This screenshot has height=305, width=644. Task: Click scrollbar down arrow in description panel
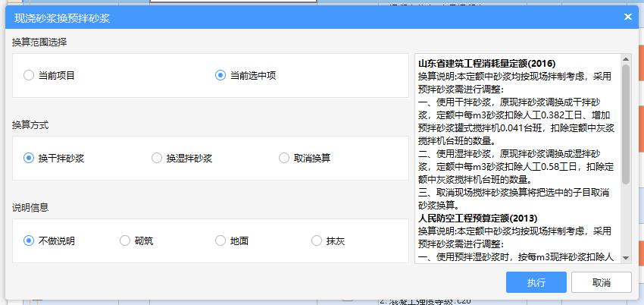click(626, 258)
